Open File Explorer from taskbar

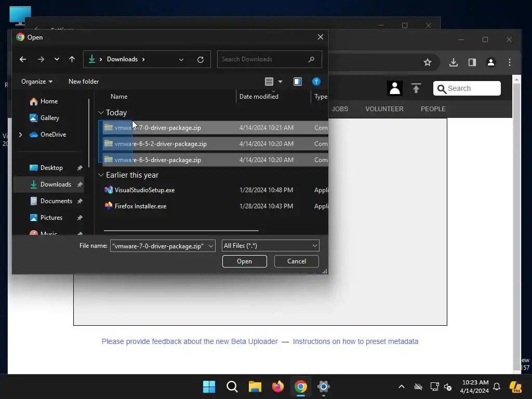pos(255,387)
